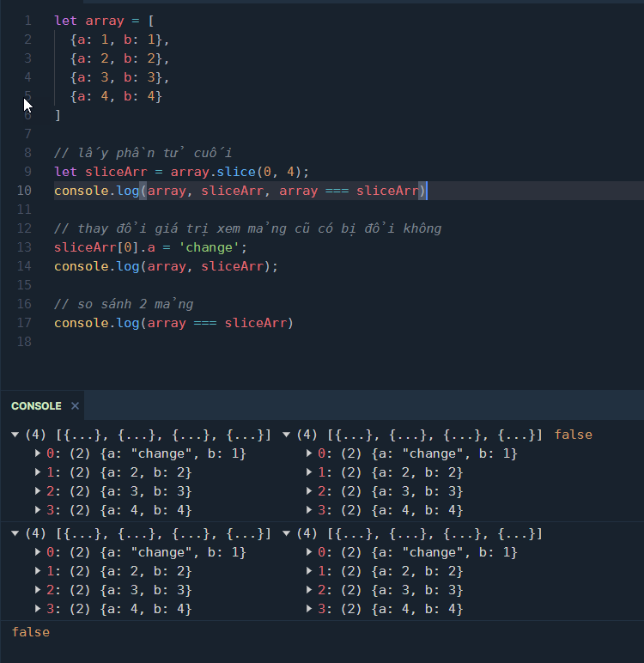The height and width of the screenshot is (663, 644).
Task: Click 'console.log(array, sliceArr);' on line 14
Action: pyautogui.click(x=167, y=266)
